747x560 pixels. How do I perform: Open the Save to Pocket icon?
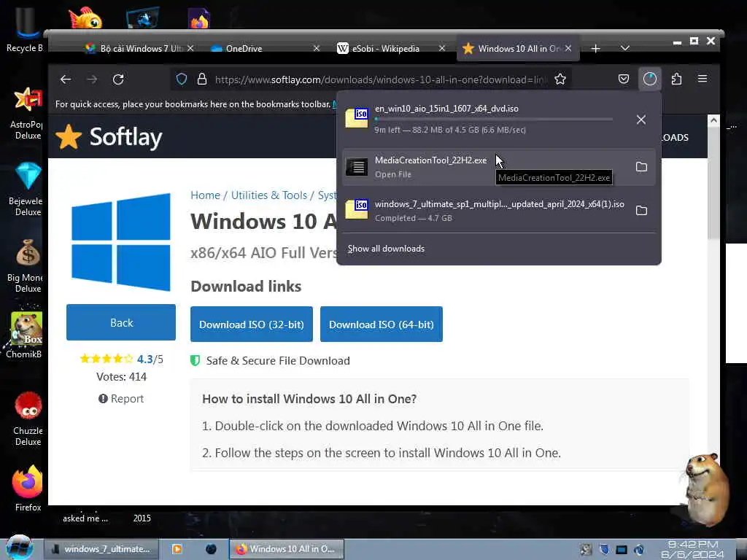[624, 79]
